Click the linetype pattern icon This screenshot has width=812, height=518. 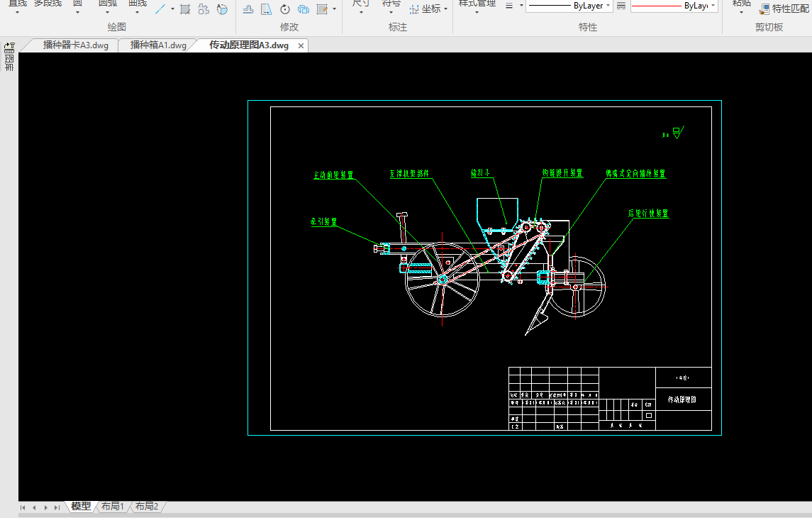621,6
